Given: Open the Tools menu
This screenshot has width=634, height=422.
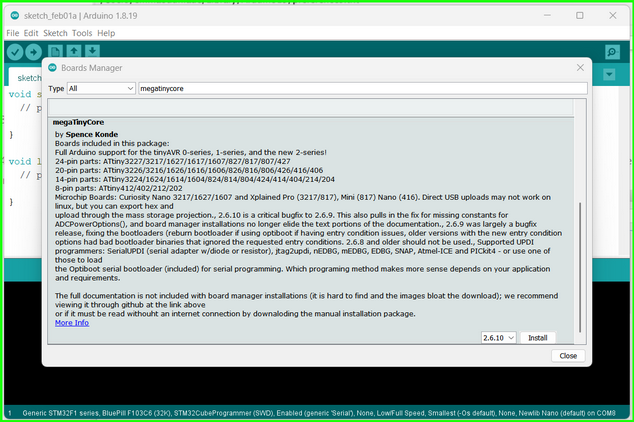Looking at the screenshot, I should tap(82, 33).
